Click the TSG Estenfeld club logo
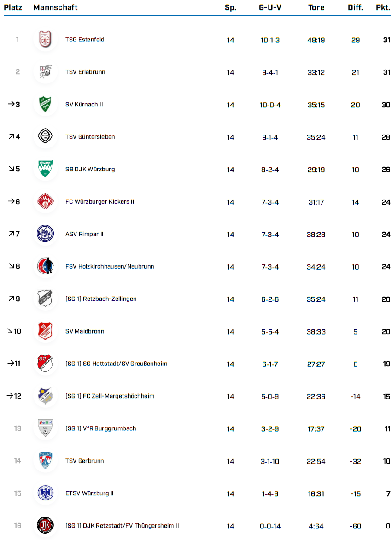 [46, 40]
